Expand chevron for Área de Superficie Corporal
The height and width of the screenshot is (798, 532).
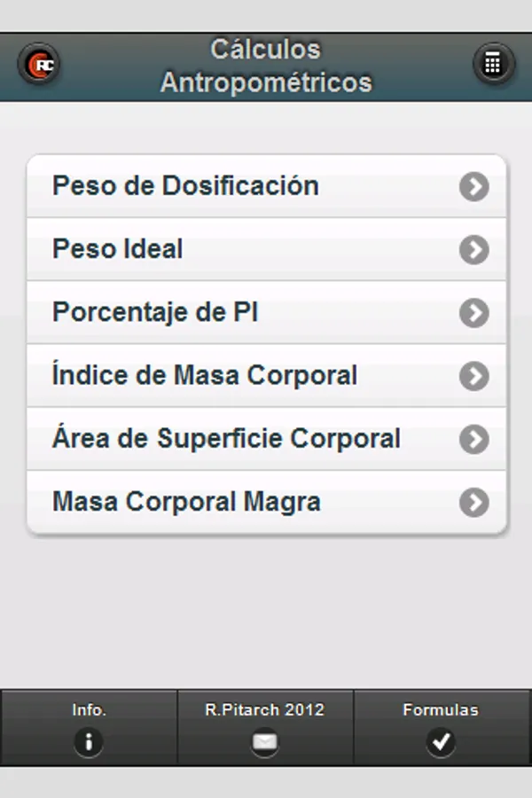tap(474, 439)
